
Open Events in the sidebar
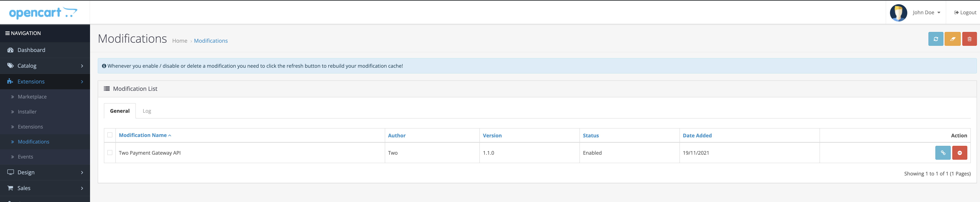coord(25,157)
